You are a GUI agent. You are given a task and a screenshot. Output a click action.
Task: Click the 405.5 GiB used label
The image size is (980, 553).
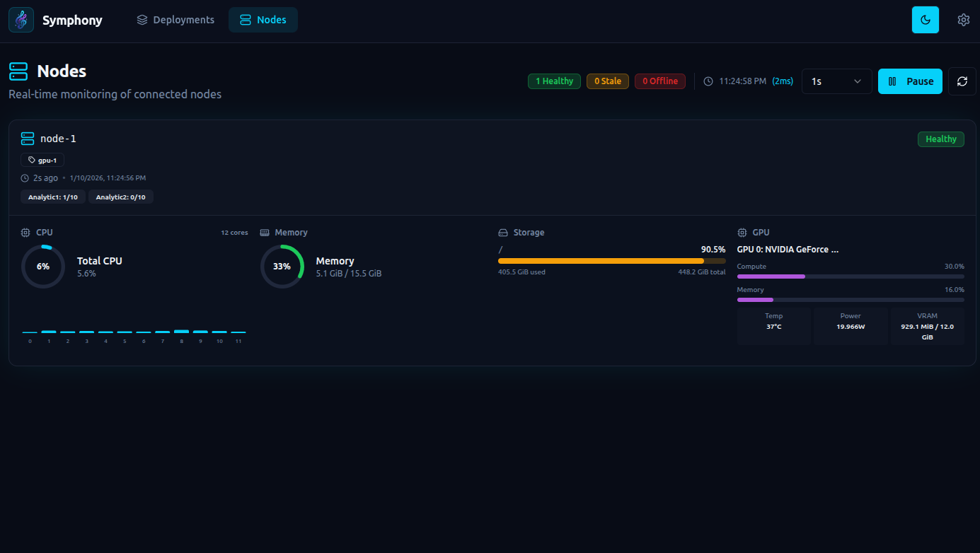click(x=521, y=272)
